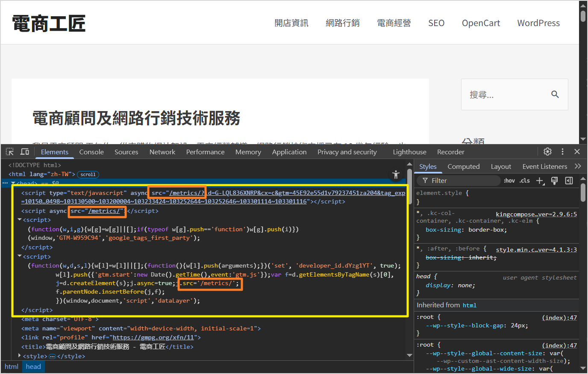The image size is (588, 374).
Task: Add new style rule plus icon
Action: tap(540, 181)
